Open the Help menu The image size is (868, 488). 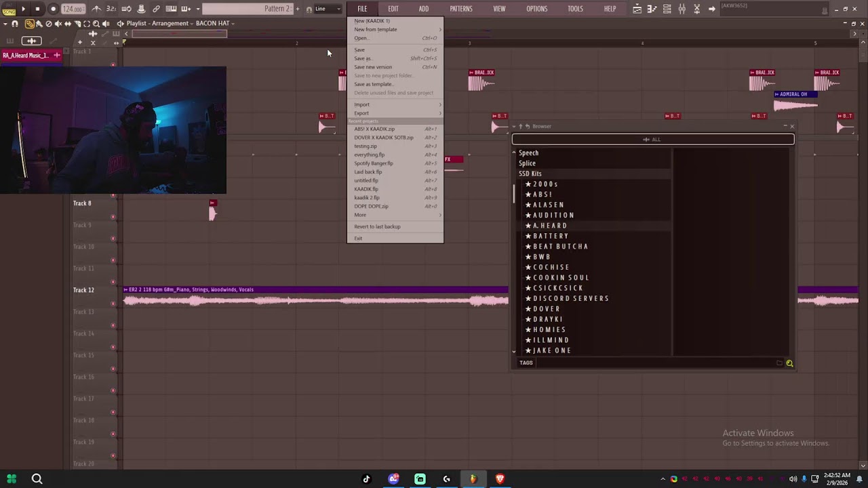coord(610,9)
